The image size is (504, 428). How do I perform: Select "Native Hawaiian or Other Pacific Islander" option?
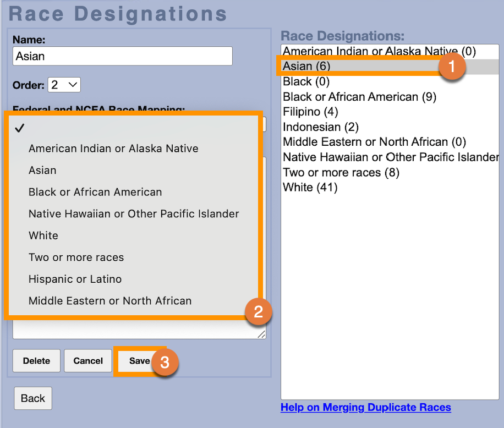(134, 213)
